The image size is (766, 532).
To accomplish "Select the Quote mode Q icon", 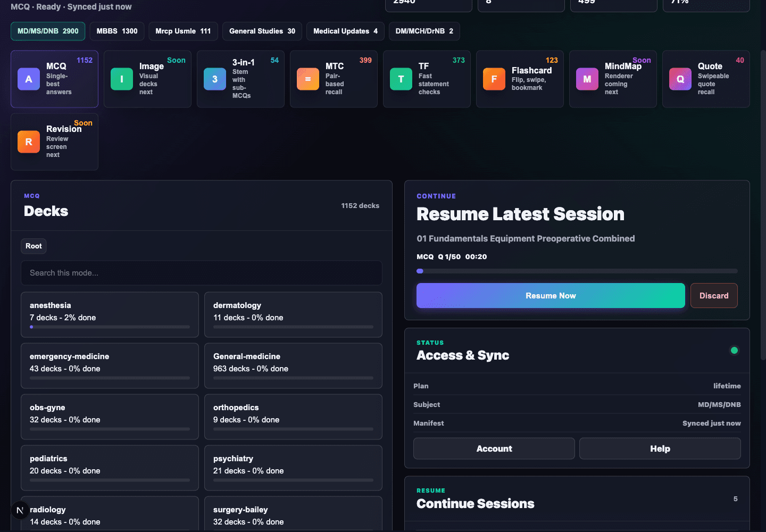I will click(x=680, y=79).
